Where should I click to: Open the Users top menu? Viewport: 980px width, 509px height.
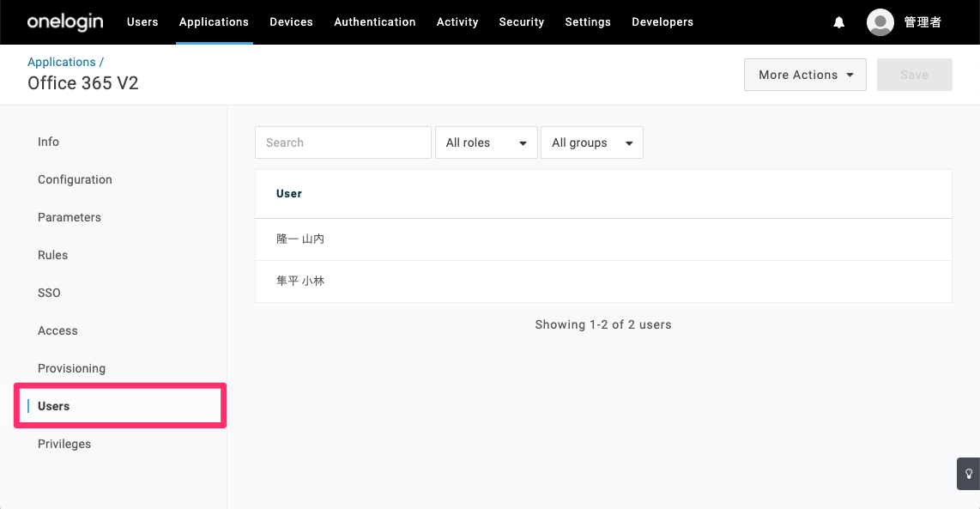[142, 21]
